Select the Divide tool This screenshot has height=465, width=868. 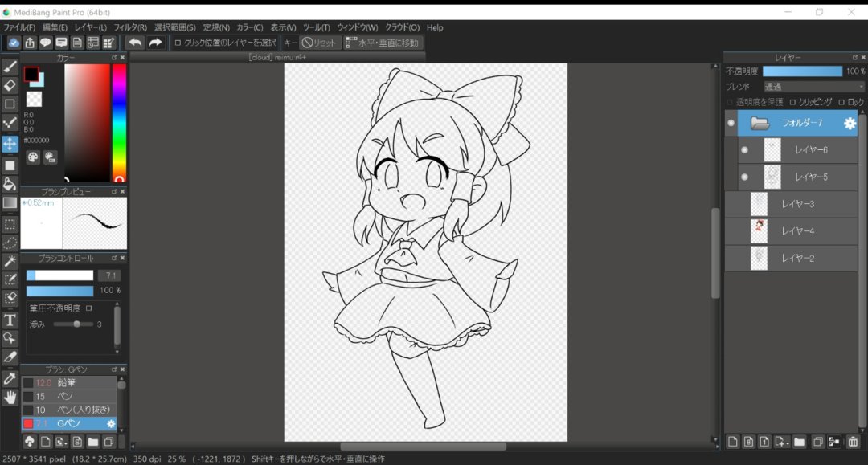coord(10,357)
